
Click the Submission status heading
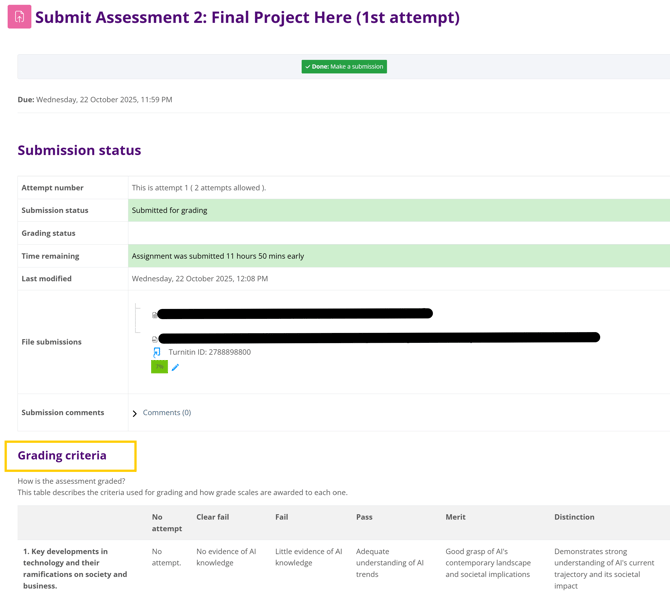click(x=79, y=150)
